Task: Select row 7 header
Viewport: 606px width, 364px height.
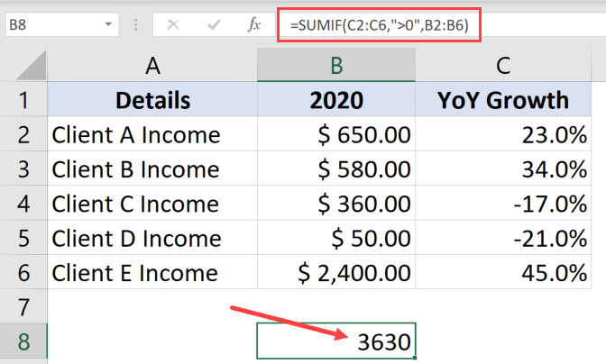Action: [23, 307]
